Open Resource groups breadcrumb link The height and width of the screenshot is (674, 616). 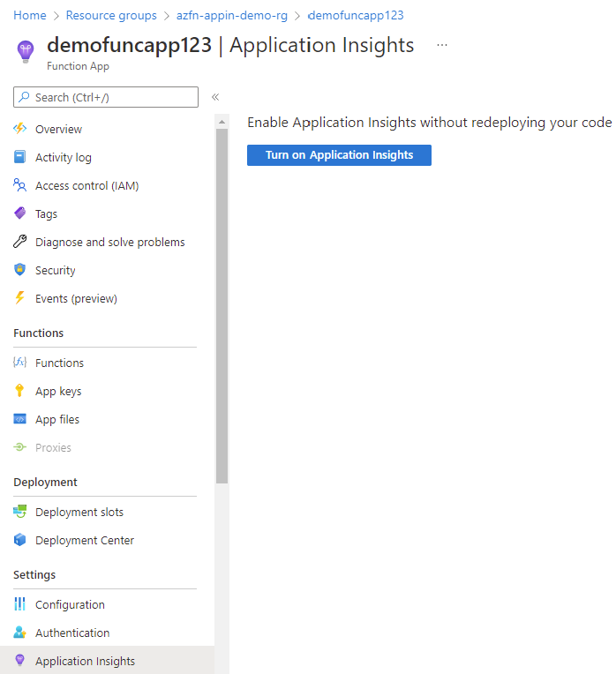pos(111,16)
